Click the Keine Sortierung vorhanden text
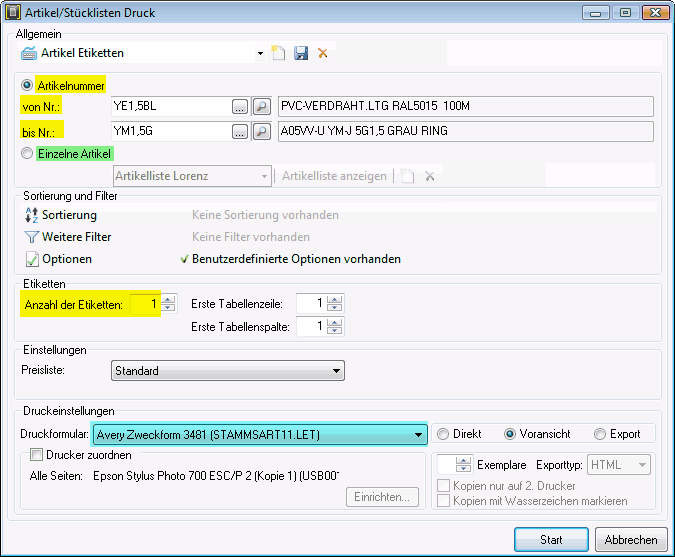675x557 pixels. coord(265,215)
